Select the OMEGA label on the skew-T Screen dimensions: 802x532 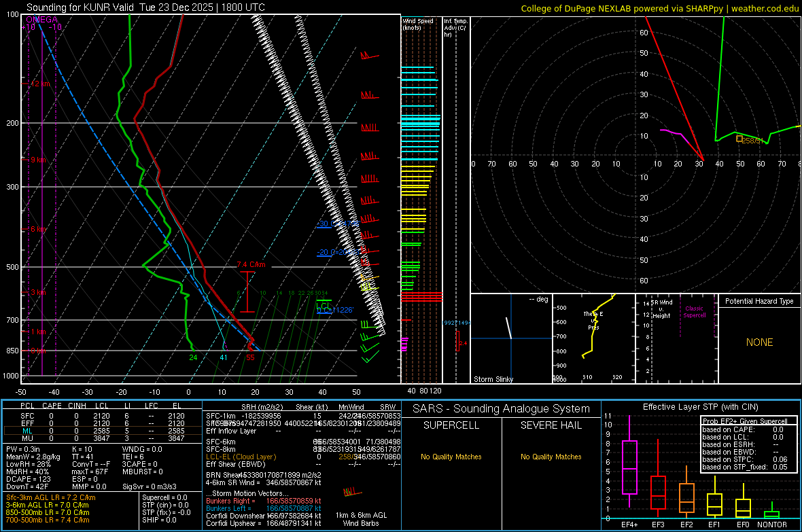pos(41,20)
